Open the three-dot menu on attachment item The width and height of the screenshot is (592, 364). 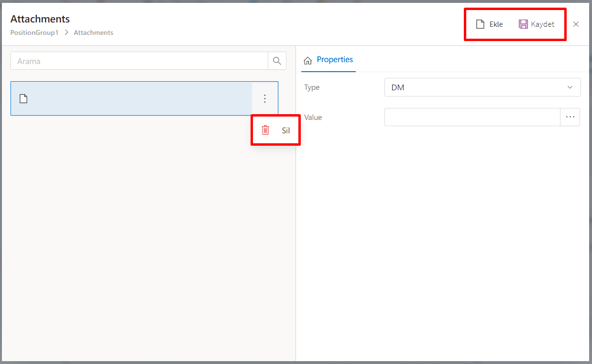tap(265, 98)
